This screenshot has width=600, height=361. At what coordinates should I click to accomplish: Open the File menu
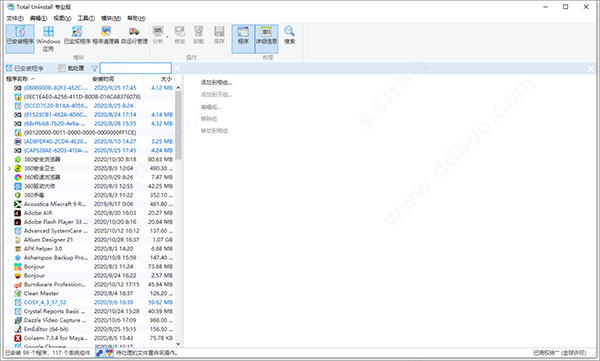[15, 18]
